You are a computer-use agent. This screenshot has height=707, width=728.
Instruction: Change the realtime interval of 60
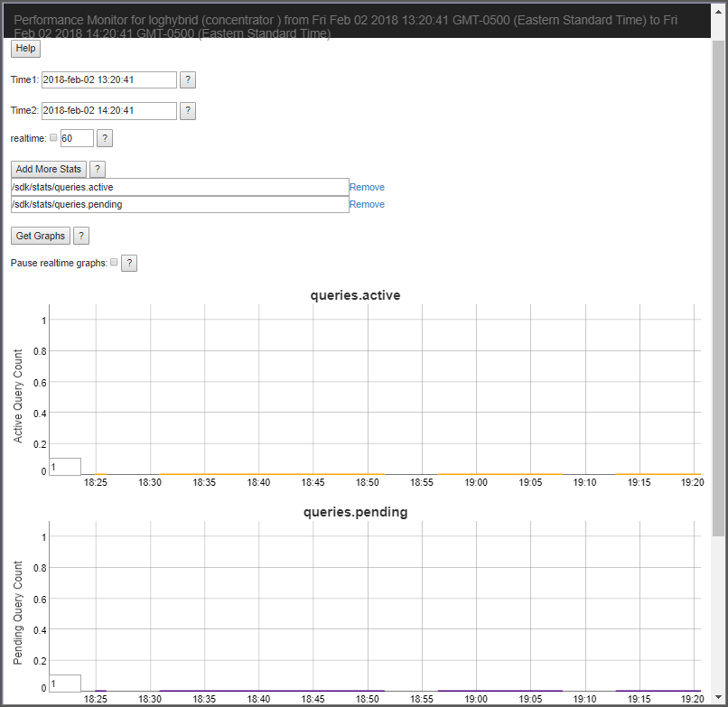click(76, 137)
